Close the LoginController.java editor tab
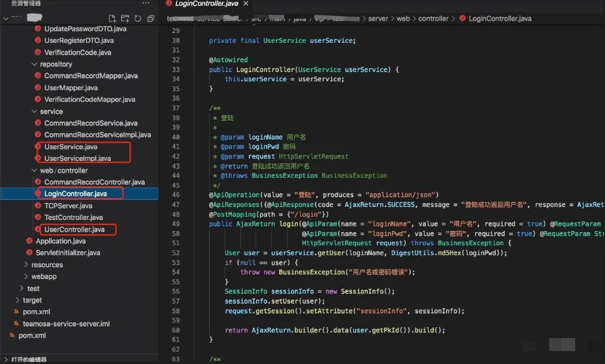This screenshot has width=605, height=364. (246, 3)
